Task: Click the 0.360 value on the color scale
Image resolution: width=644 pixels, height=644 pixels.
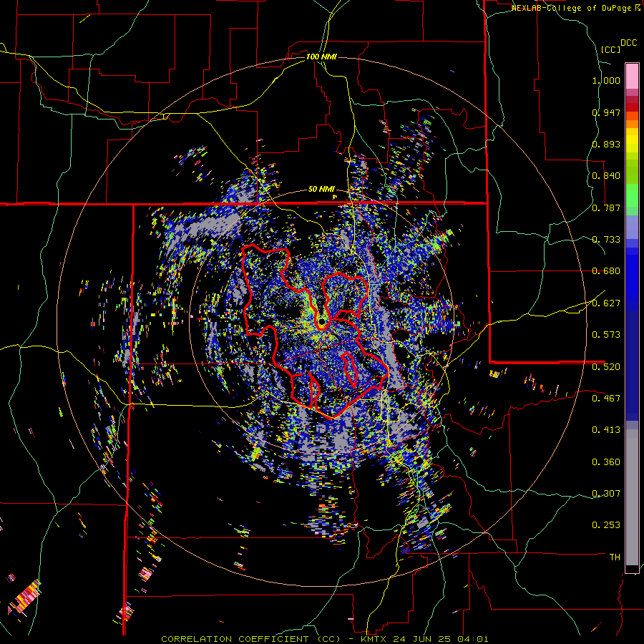Action: tap(606, 462)
